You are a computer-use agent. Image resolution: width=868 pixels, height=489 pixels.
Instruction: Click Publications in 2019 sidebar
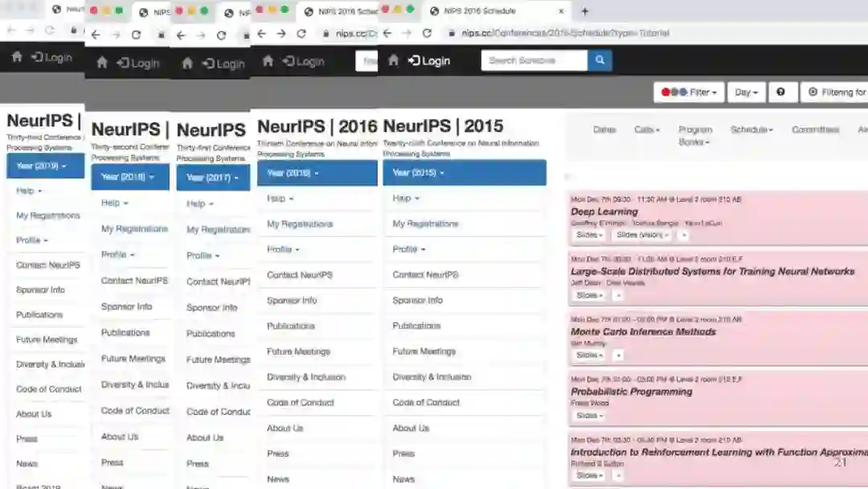click(39, 314)
